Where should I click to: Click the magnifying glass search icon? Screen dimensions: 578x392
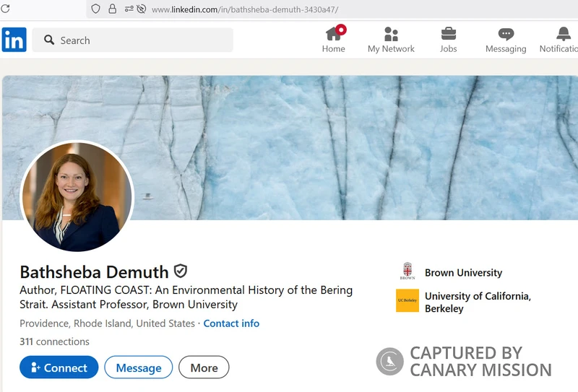tap(49, 40)
